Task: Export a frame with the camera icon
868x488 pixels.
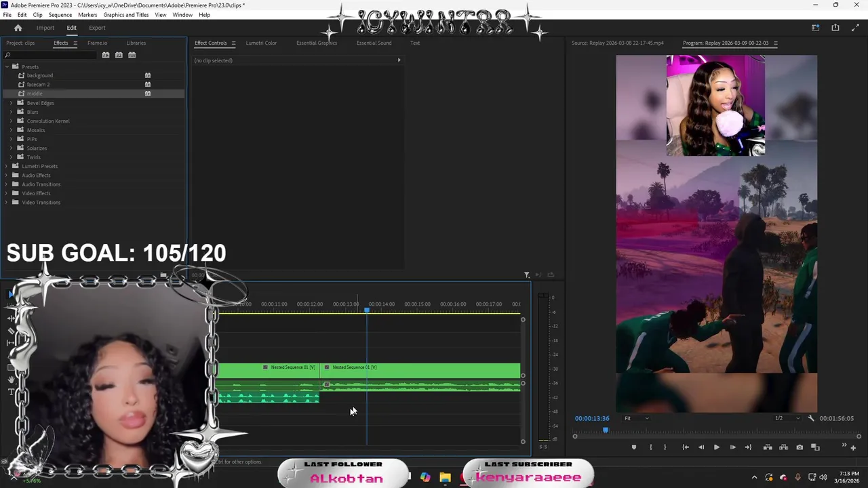Action: pyautogui.click(x=800, y=447)
